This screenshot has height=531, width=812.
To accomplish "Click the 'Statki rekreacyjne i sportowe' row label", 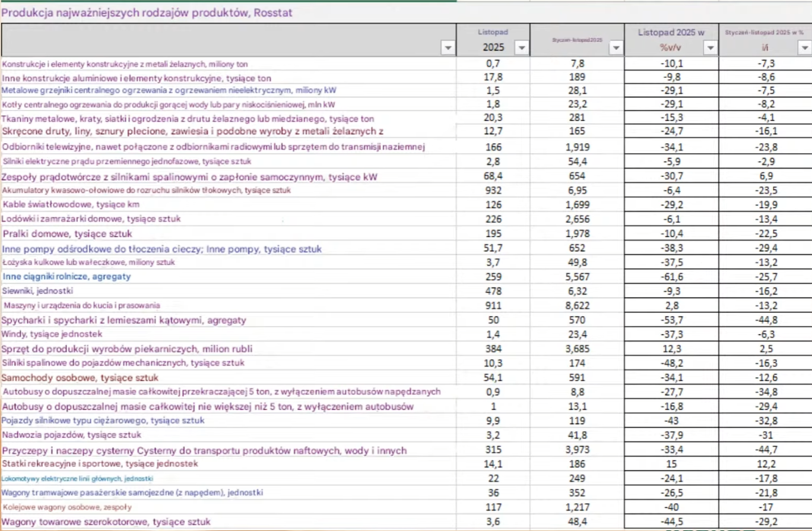I will tap(100, 464).
